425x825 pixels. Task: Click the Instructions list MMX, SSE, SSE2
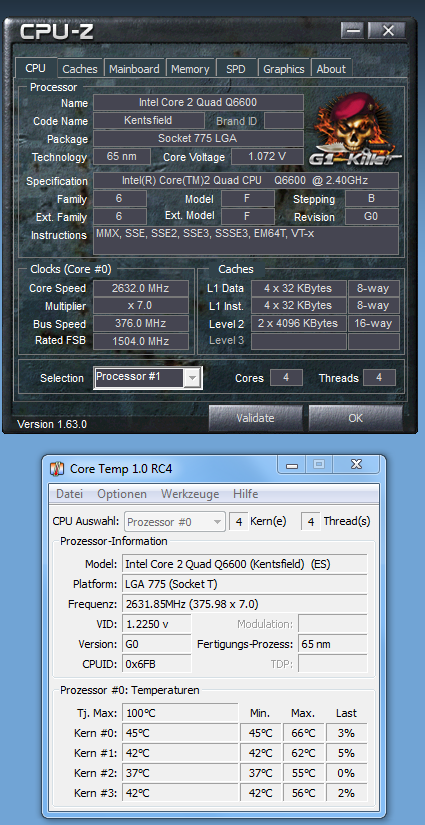click(x=246, y=241)
